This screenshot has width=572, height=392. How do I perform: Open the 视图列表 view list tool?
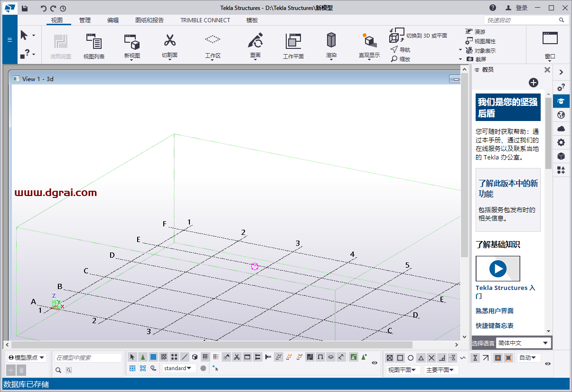[94, 47]
